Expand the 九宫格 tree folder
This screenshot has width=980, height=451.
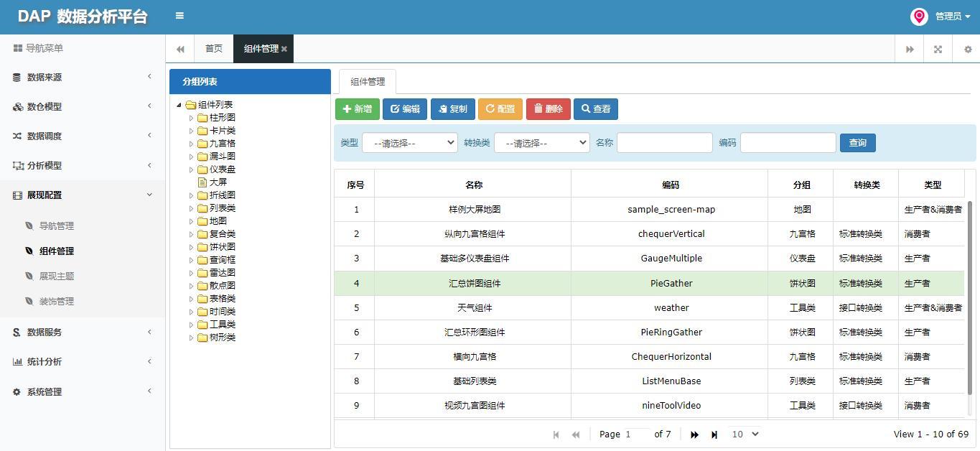[192, 144]
